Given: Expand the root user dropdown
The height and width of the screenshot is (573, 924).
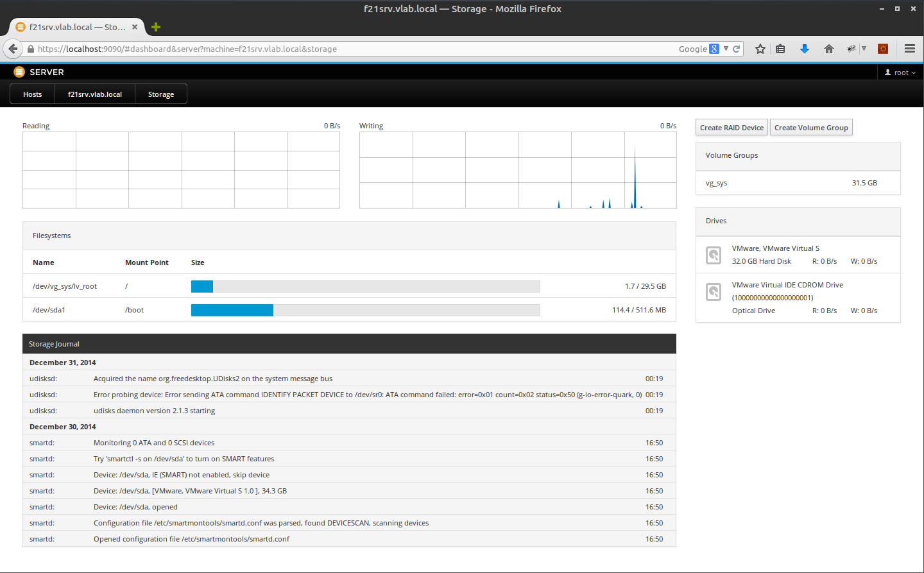Looking at the screenshot, I should [900, 73].
